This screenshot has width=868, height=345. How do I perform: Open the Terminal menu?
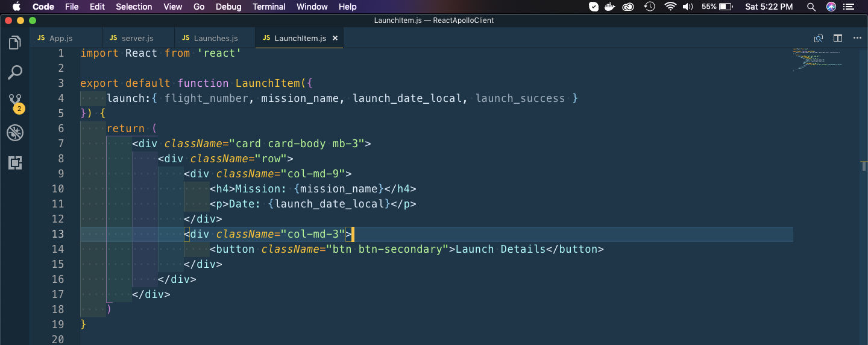point(269,7)
